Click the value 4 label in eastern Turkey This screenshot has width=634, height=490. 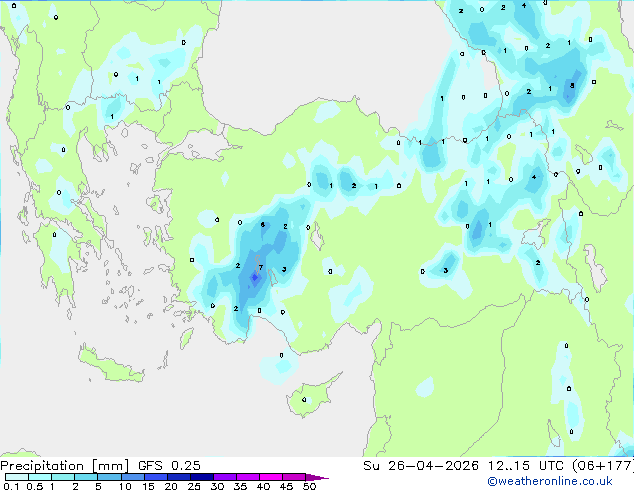534,177
